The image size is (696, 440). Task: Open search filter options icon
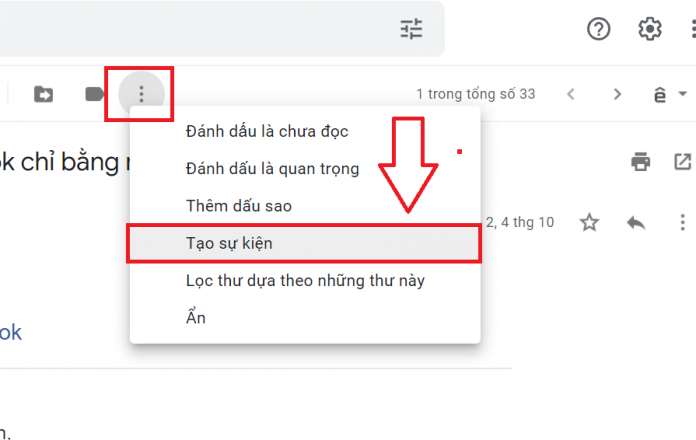click(411, 29)
